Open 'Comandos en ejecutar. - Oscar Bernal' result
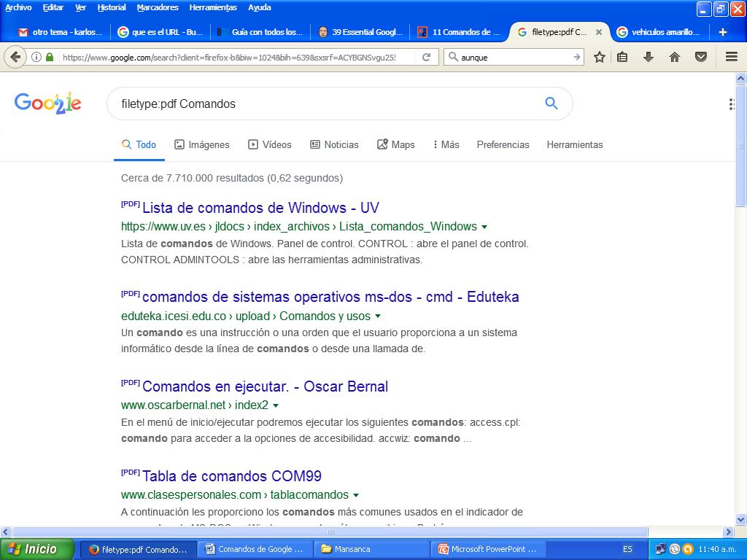The height and width of the screenshot is (560, 747). point(265,386)
